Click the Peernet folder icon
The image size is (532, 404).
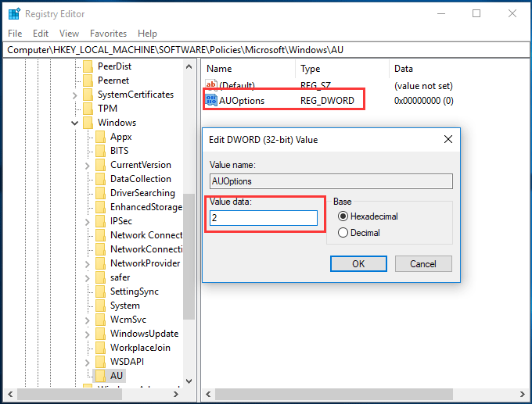(x=88, y=80)
